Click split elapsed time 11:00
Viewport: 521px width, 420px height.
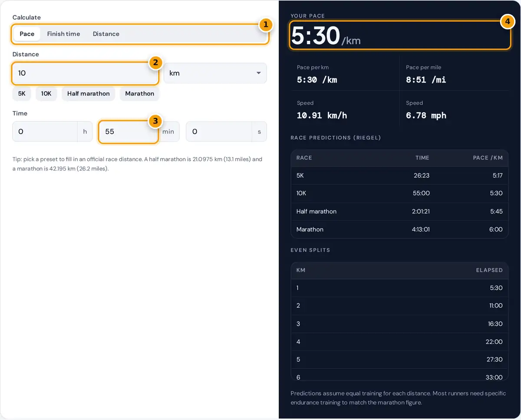pyautogui.click(x=496, y=305)
